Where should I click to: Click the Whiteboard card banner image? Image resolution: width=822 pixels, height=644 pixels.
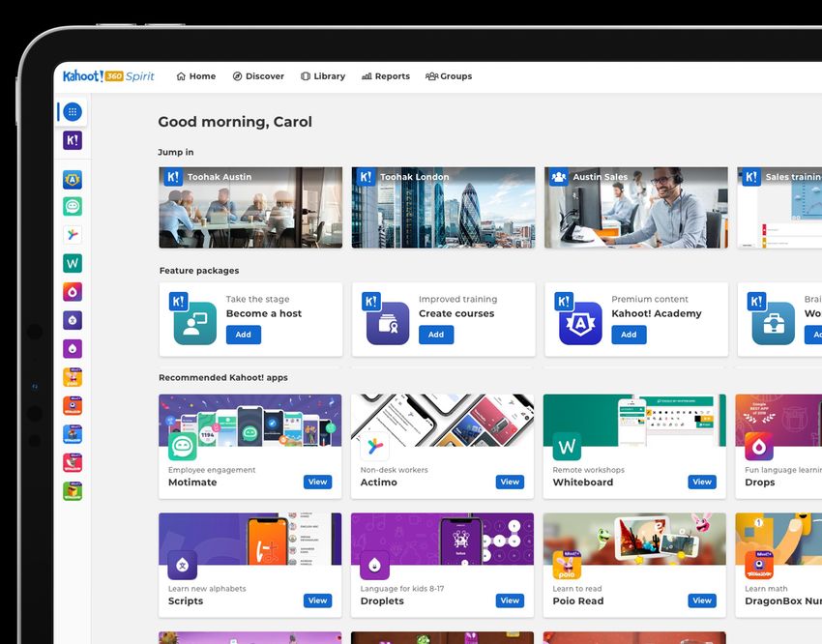[x=634, y=421]
